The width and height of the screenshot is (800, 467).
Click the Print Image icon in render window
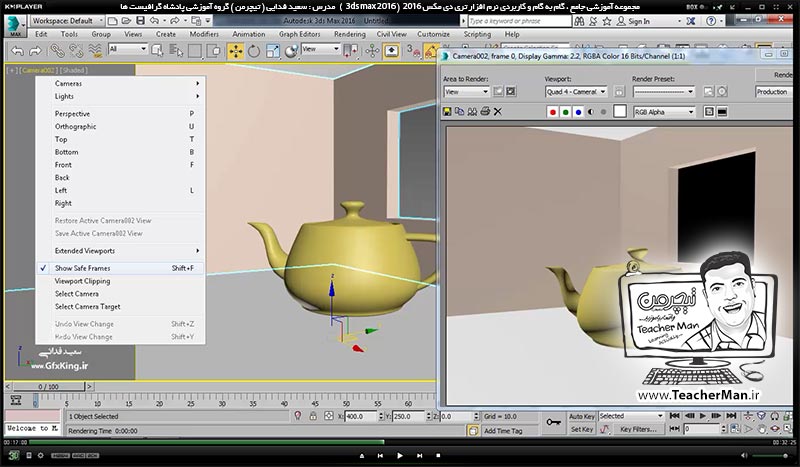(485, 111)
